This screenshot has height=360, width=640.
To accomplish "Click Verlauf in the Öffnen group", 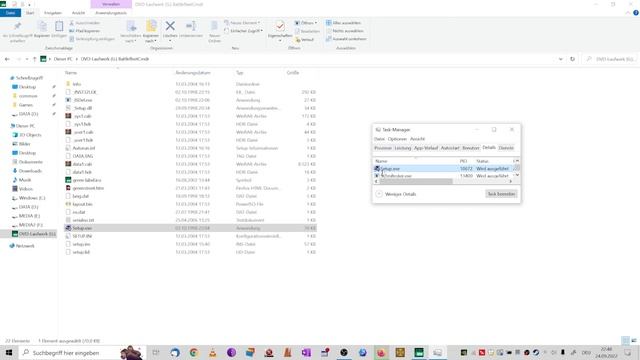I will pos(305,40).
